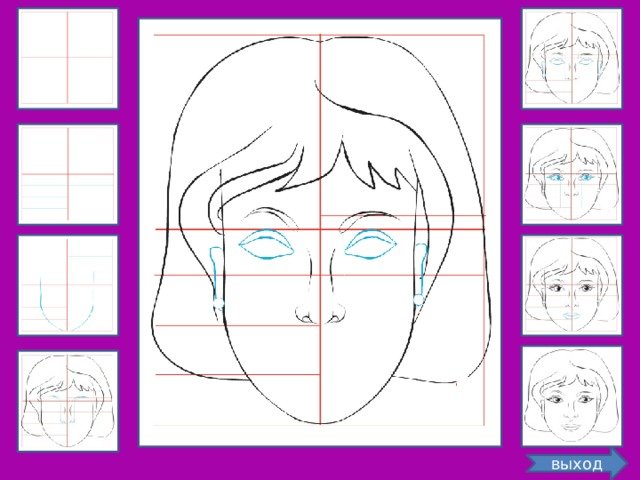Click the left ear's round earring

(x=220, y=300)
